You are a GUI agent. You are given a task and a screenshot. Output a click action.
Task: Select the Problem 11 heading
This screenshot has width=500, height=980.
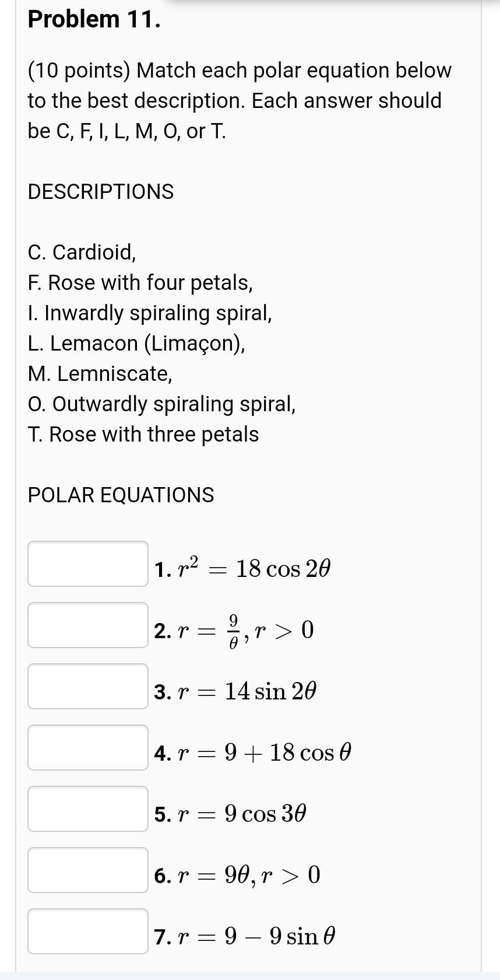pyautogui.click(x=96, y=19)
